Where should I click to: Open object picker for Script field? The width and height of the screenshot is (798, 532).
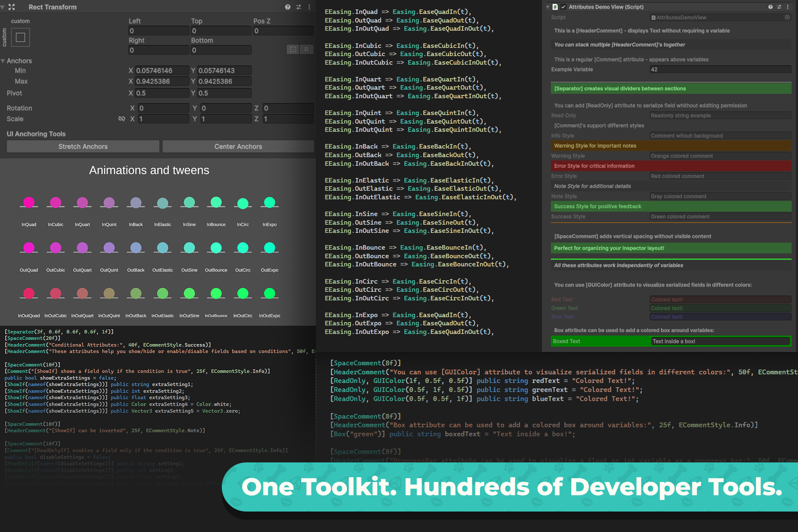pos(787,17)
